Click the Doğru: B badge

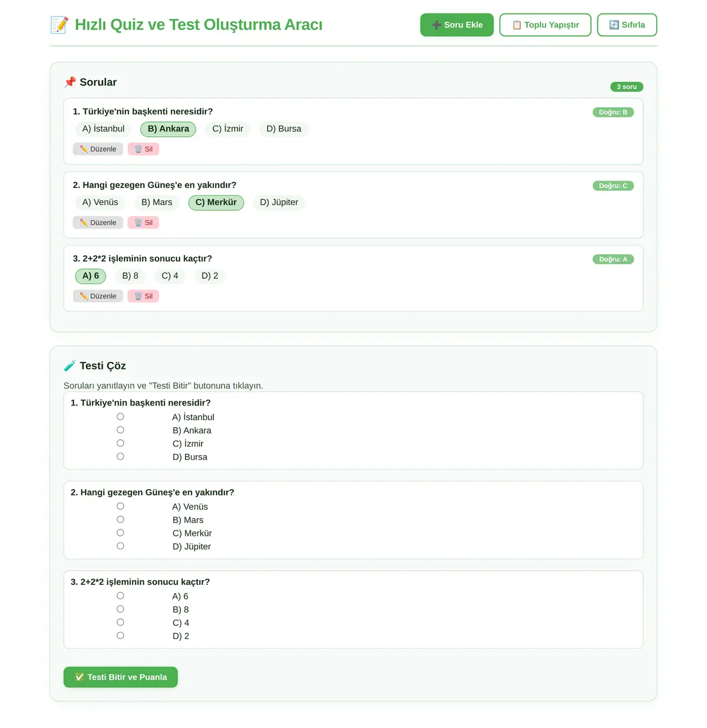pyautogui.click(x=613, y=112)
